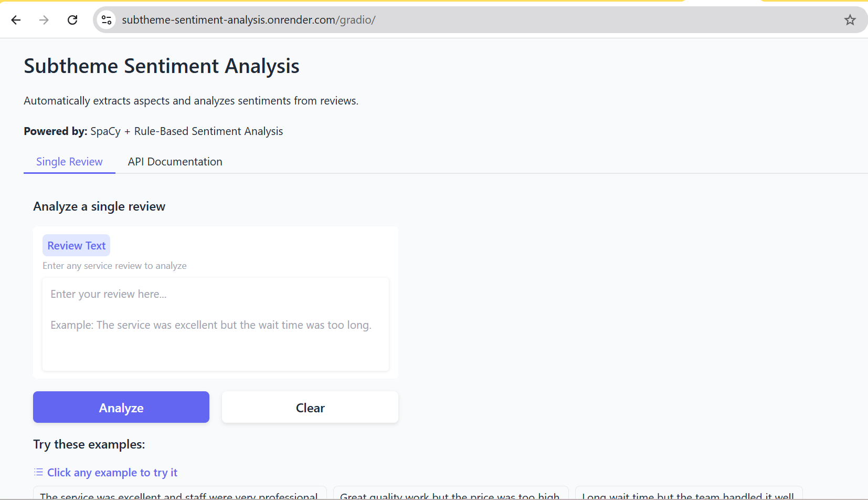Click the browser forward arrow
Screen dimensions: 868x500
pos(44,20)
